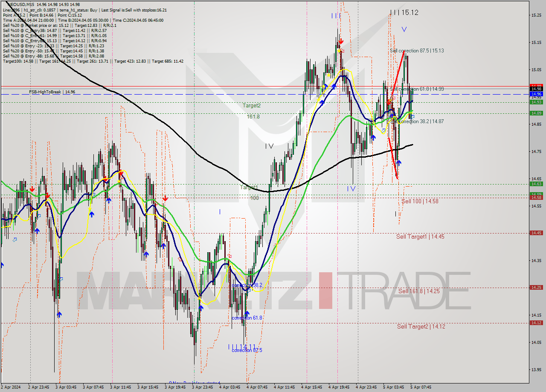Click the red 14.98 price tag on axis

(536, 89)
